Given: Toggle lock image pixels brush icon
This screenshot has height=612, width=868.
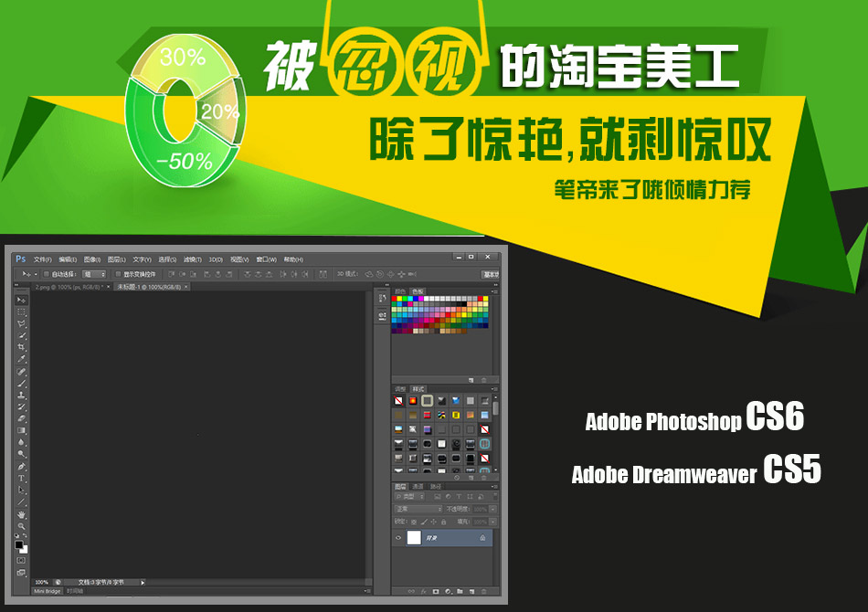Looking at the screenshot, I should (x=424, y=522).
